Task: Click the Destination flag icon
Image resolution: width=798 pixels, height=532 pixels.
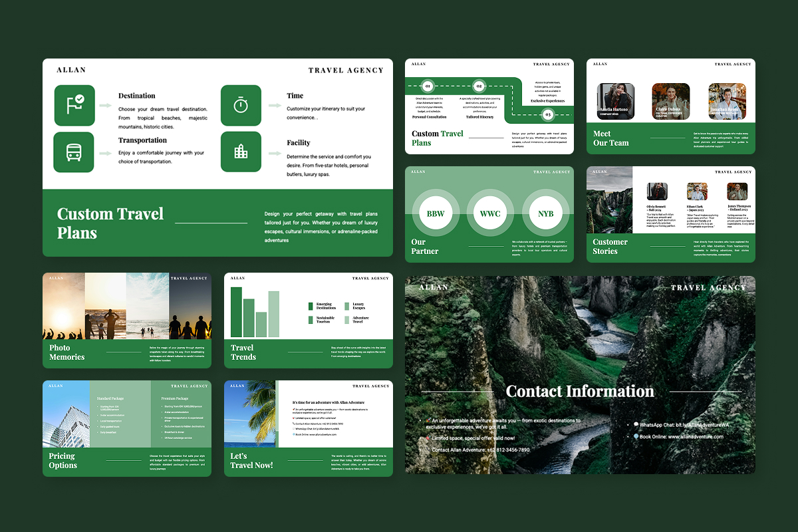Action: [x=74, y=105]
